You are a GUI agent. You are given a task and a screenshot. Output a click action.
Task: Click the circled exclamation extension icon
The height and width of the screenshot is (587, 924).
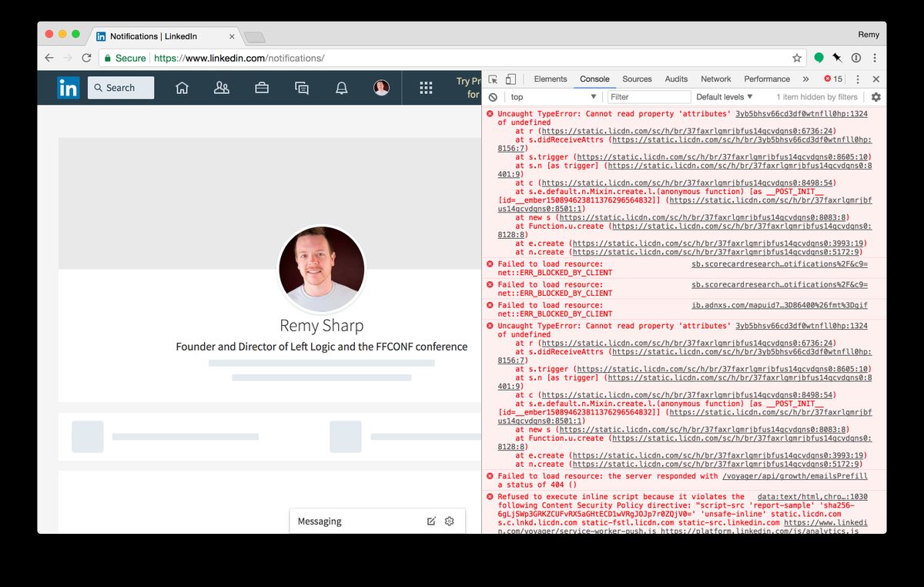[x=855, y=58]
